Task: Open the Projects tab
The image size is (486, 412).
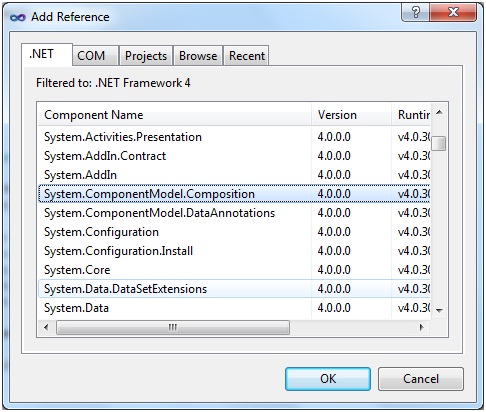Action: click(x=146, y=56)
